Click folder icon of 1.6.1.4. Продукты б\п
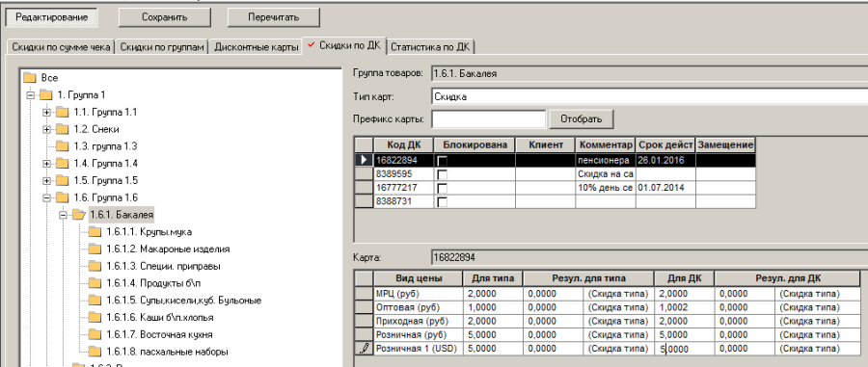 (95, 283)
